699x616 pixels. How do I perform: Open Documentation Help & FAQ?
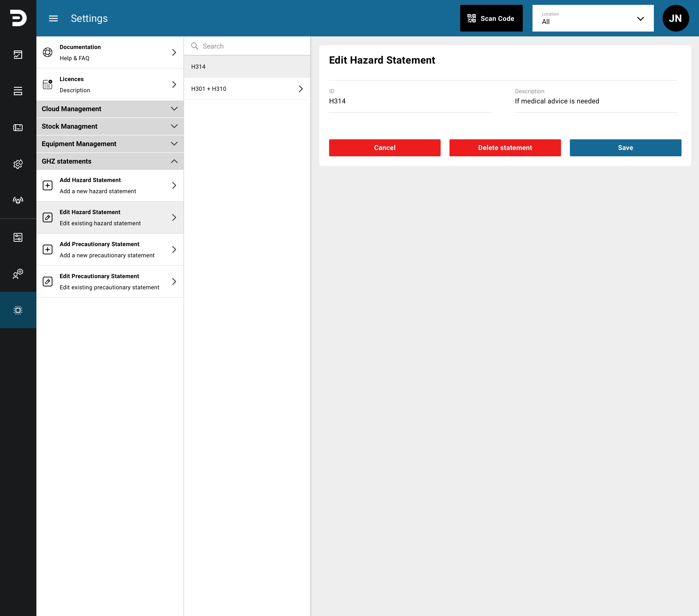pos(110,52)
